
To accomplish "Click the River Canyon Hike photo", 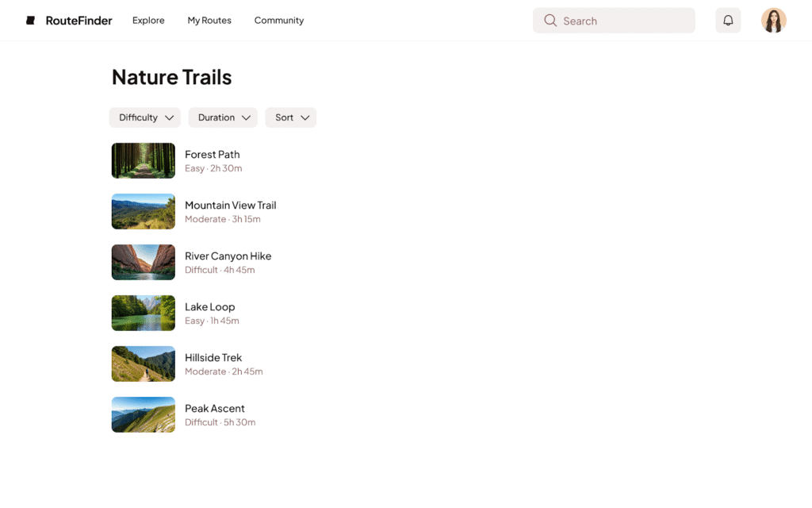I will 144,262.
